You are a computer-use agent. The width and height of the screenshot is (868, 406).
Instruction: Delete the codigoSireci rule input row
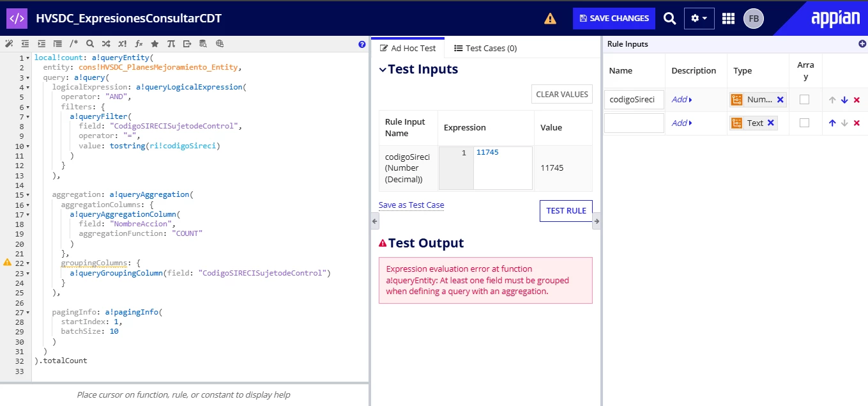pyautogui.click(x=857, y=100)
